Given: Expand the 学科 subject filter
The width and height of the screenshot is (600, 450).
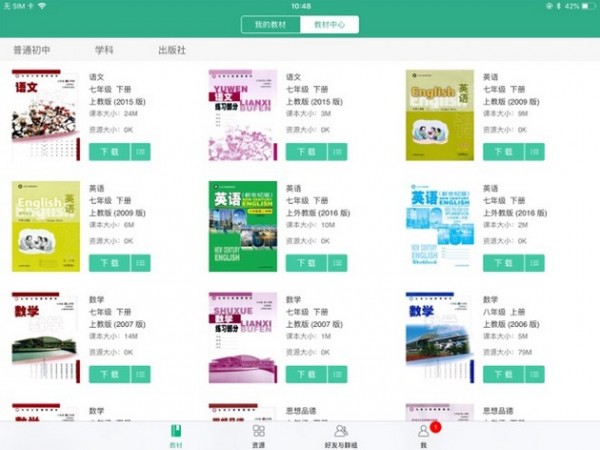Looking at the screenshot, I should [104, 49].
